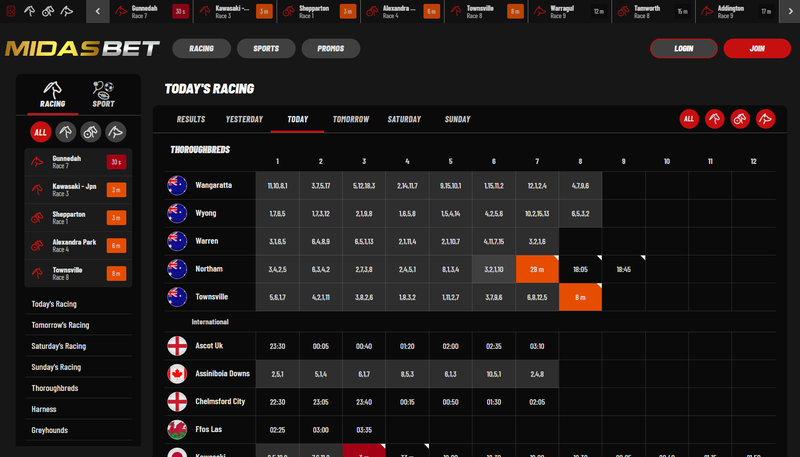
Task: Open Tamworth Race 8 in top ticker
Action: tap(654, 11)
